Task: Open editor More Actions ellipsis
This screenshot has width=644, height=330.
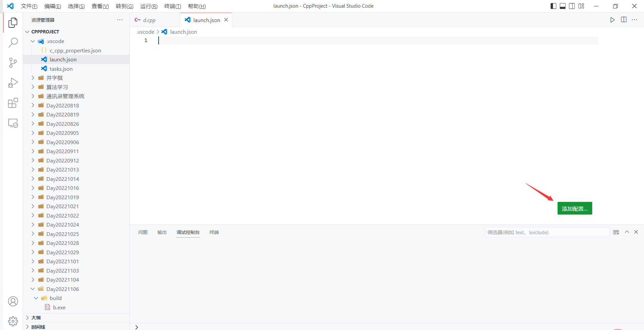Action: point(634,20)
